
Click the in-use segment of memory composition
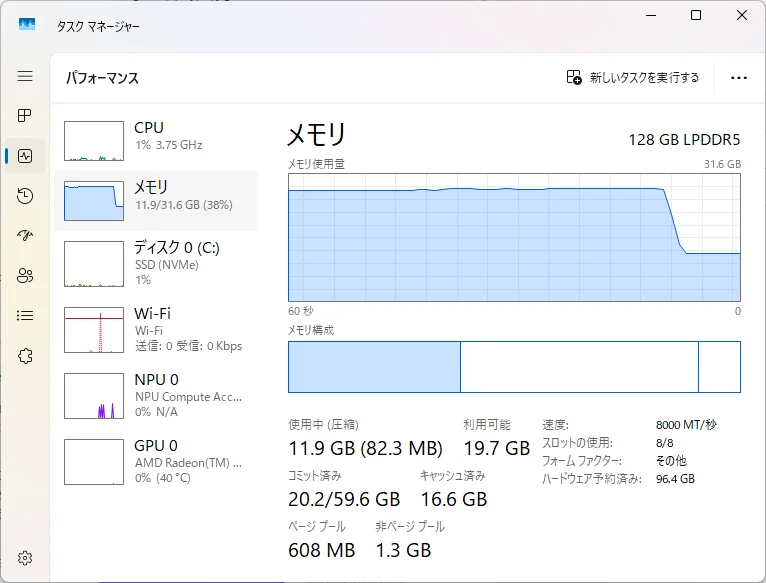374,367
